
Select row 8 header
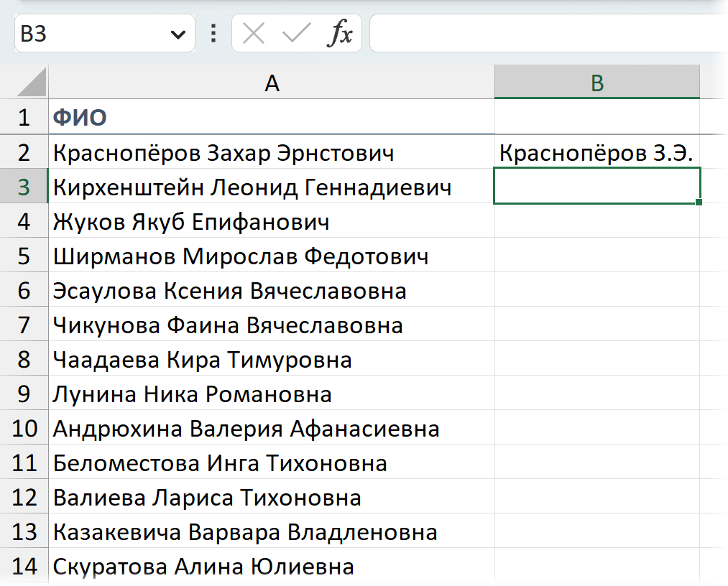24,358
